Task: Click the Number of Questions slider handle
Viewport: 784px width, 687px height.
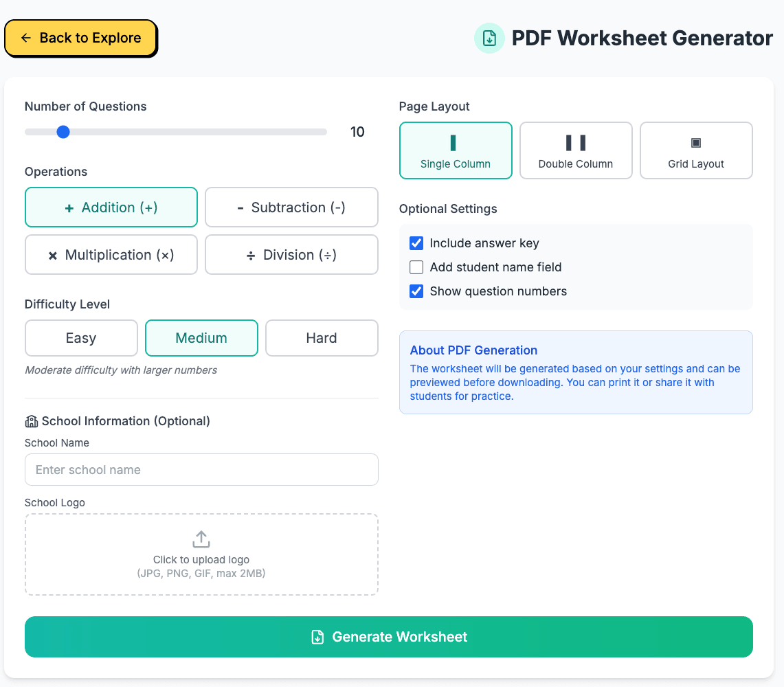Action: pos(63,132)
